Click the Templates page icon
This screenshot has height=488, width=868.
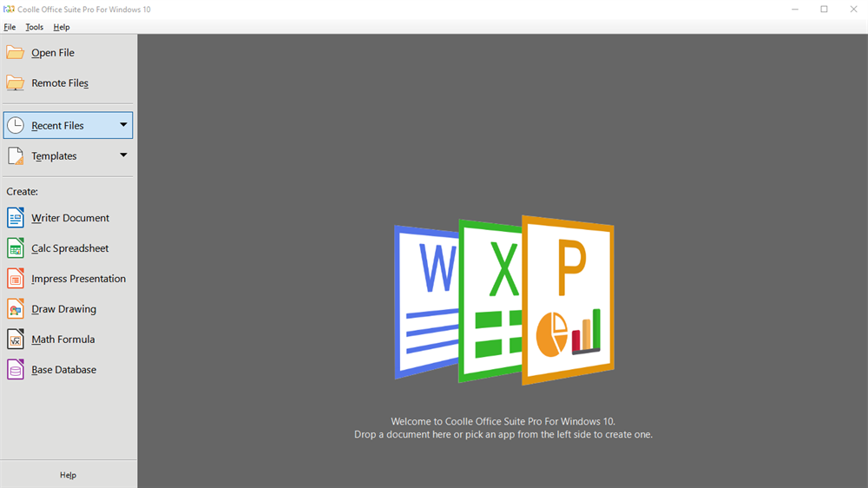point(16,156)
